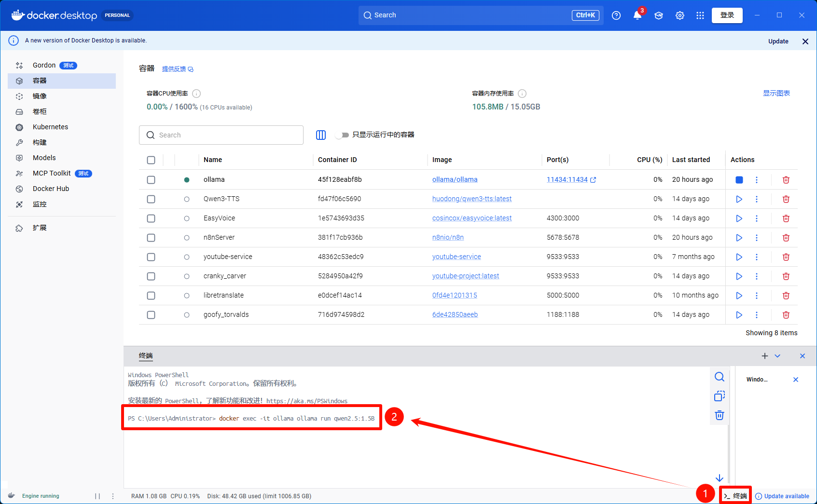Check the ollama container checkbox
Image resolution: width=817 pixels, height=504 pixels.
(151, 180)
